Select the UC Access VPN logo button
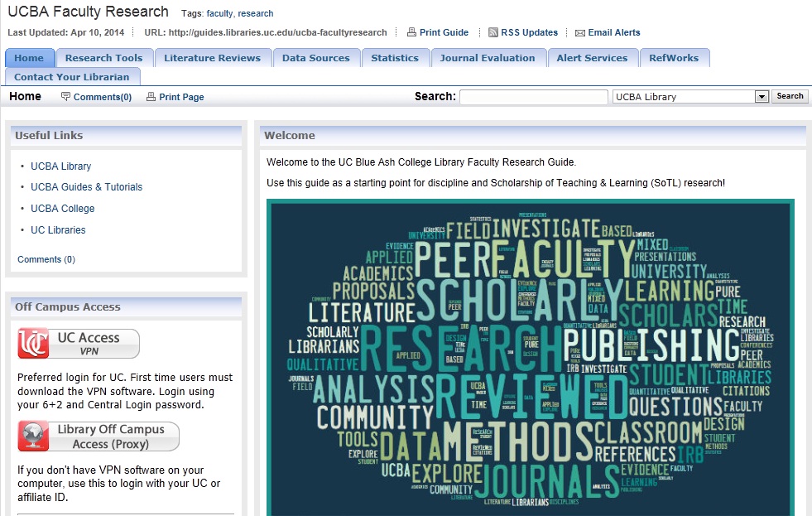The height and width of the screenshot is (516, 812). point(78,343)
